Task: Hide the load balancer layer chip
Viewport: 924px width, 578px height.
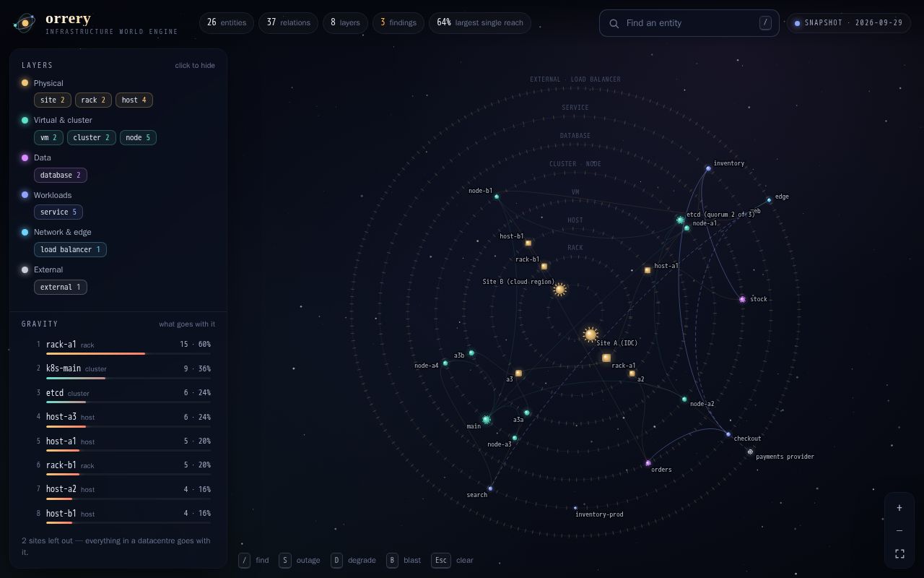Action: pyautogui.click(x=70, y=250)
